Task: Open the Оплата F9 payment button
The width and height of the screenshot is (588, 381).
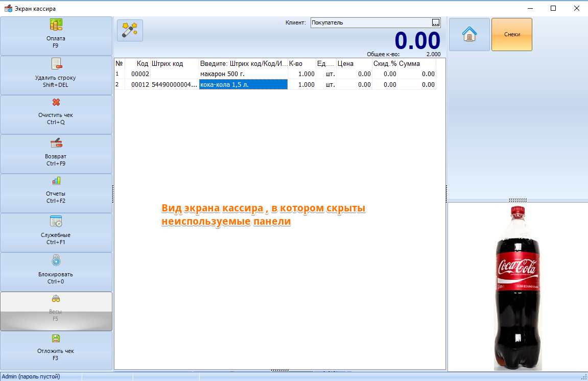Action: [x=56, y=36]
